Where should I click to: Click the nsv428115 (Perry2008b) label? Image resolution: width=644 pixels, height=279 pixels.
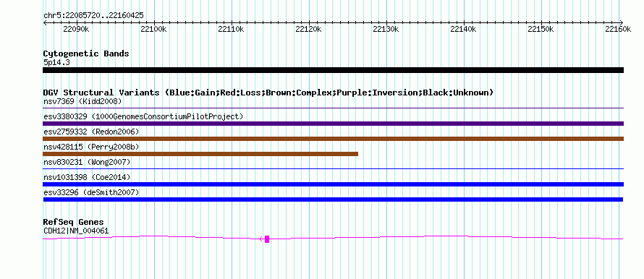91,147
